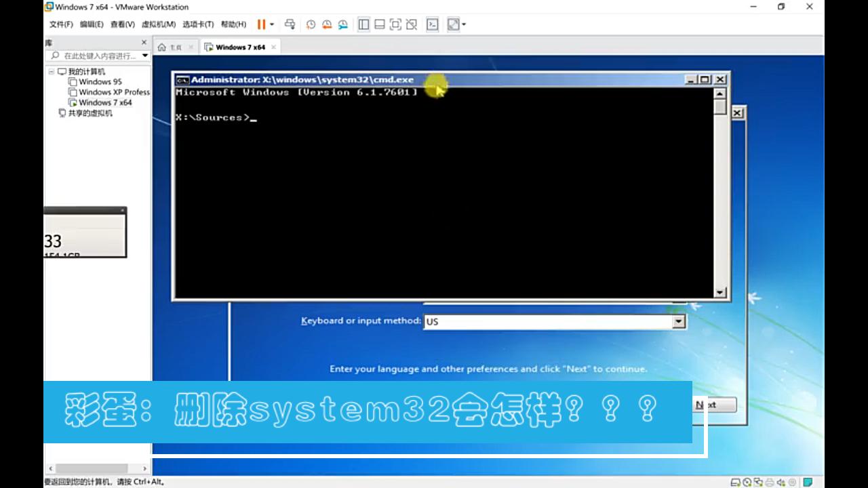The width and height of the screenshot is (868, 488).
Task: Click the sound card status icon
Action: [x=781, y=483]
